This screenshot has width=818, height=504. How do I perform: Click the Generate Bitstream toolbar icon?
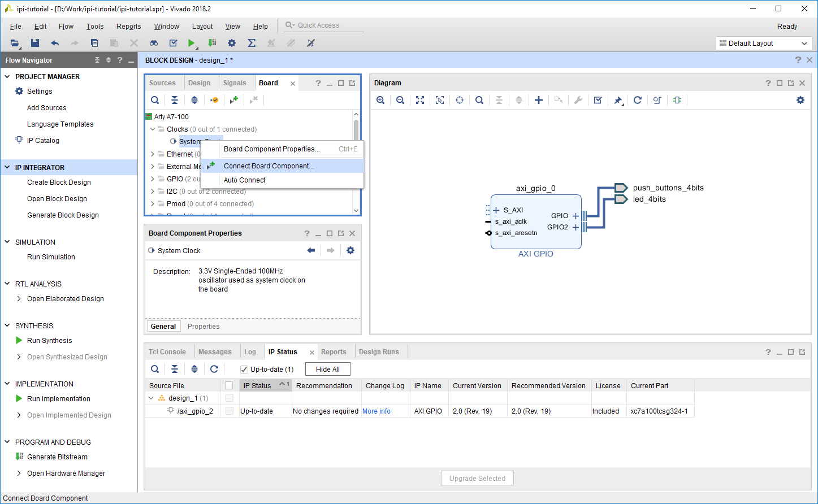click(212, 43)
